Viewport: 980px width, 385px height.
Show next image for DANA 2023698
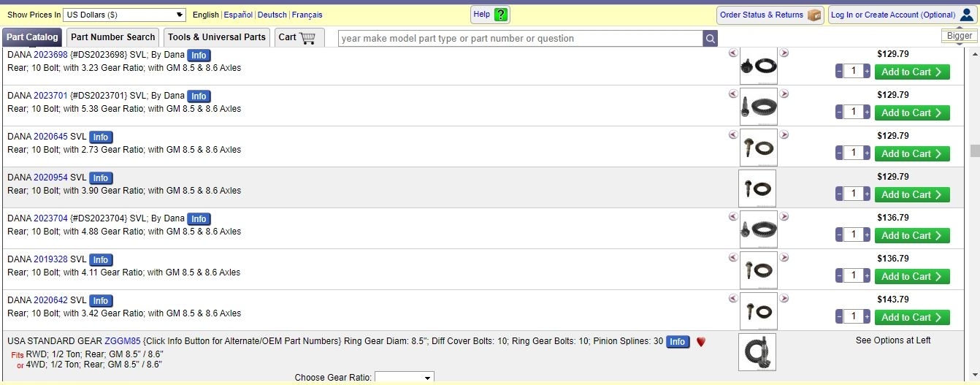tap(784, 53)
